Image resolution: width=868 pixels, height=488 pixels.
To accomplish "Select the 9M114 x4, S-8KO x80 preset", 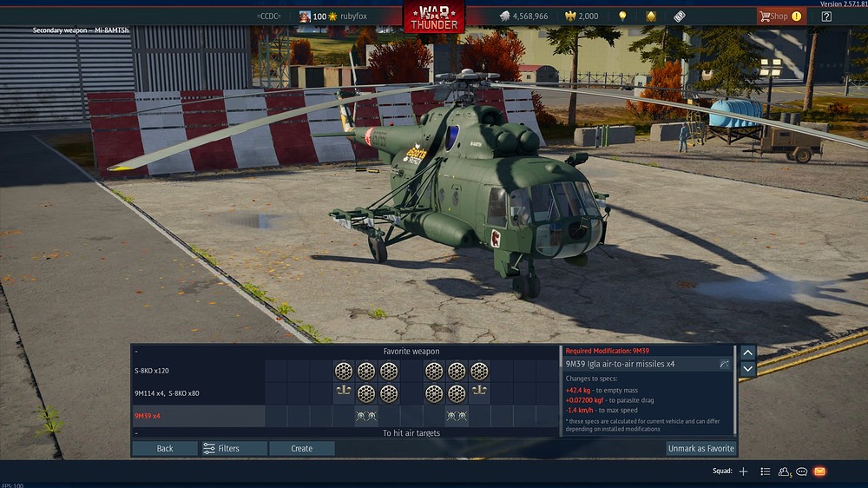I will pyautogui.click(x=198, y=393).
